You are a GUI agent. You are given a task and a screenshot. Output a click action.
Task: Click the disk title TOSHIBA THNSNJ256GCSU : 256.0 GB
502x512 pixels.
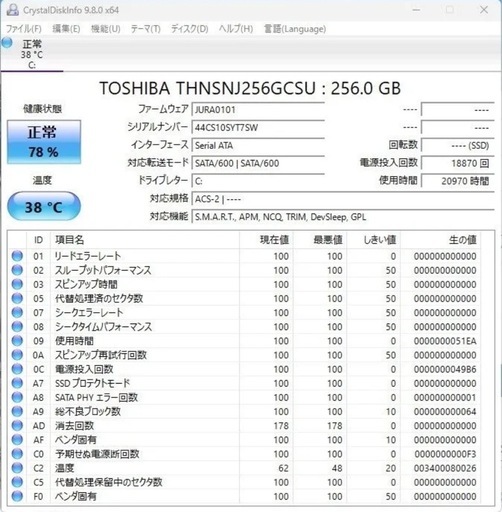(250, 88)
